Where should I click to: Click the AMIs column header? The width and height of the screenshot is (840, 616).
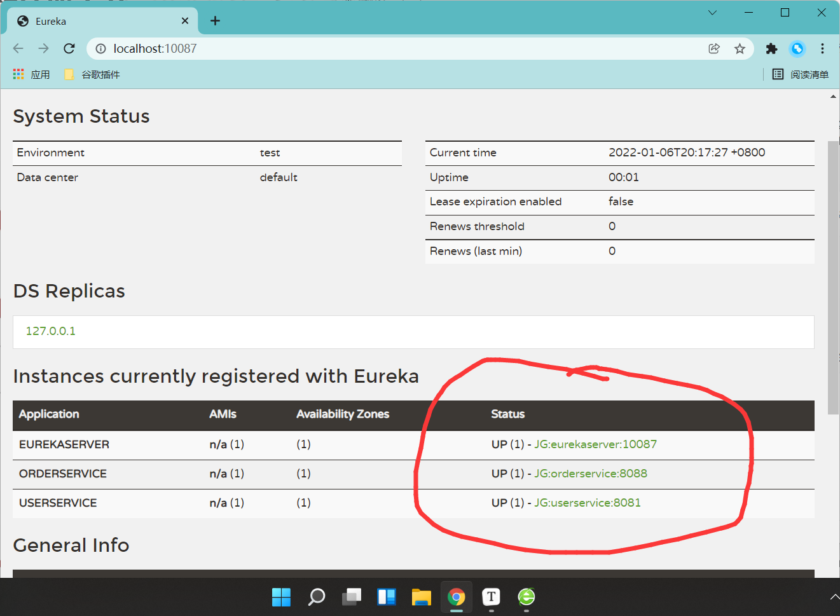tap(223, 414)
